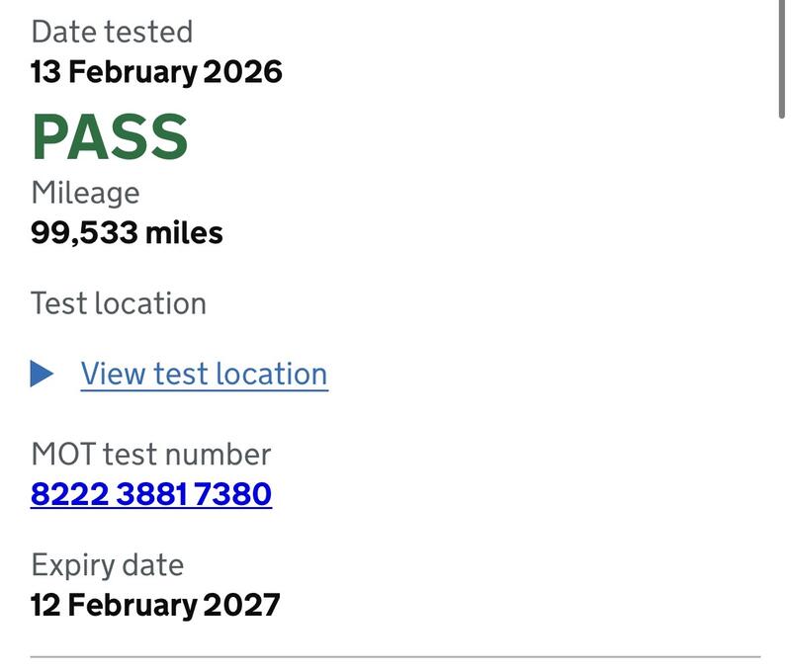The height and width of the screenshot is (672, 791).
Task: Select the 12 February 2027 expiry date
Action: [155, 604]
